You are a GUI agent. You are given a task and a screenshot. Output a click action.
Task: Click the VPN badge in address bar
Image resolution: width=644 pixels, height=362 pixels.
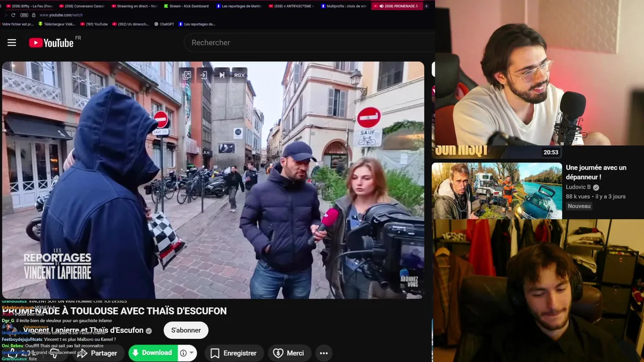tap(24, 15)
